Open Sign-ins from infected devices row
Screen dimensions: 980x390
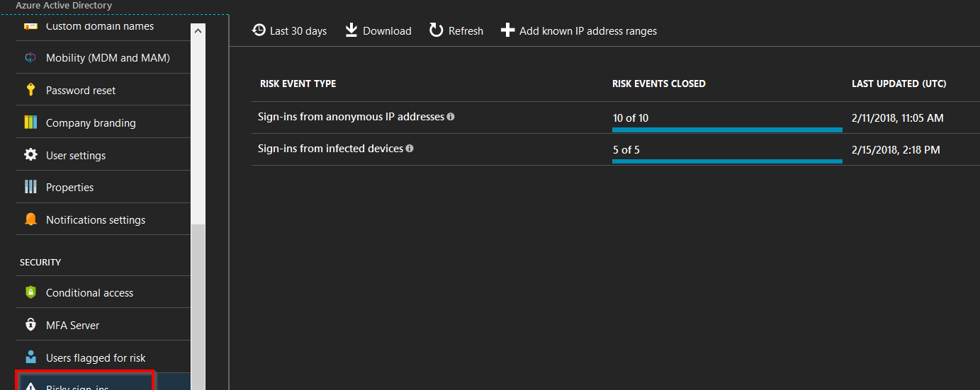click(x=330, y=149)
